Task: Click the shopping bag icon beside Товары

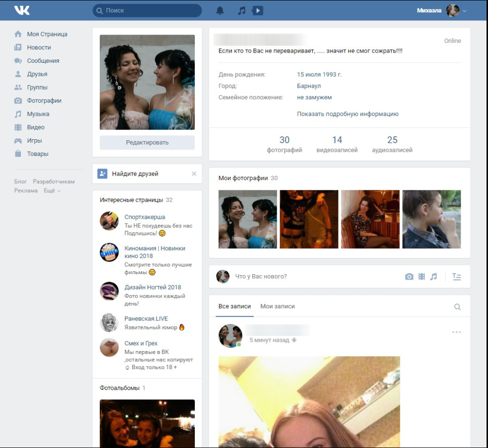Action: tap(18, 154)
